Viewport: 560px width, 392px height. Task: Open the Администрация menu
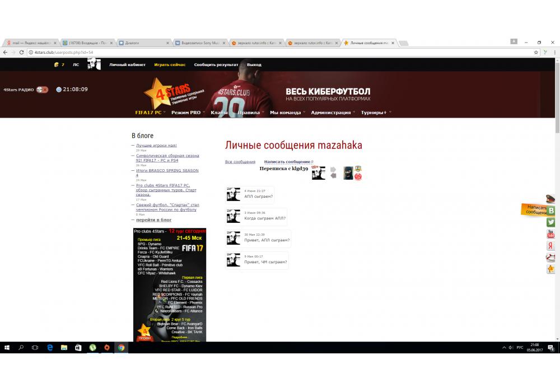(332, 113)
